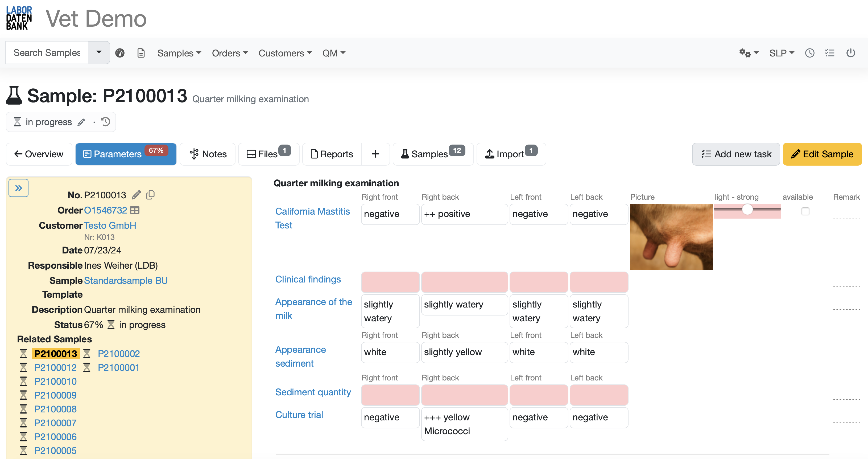This screenshot has width=868, height=459.
Task: Open the Testo GmbH customer link
Action: point(110,225)
